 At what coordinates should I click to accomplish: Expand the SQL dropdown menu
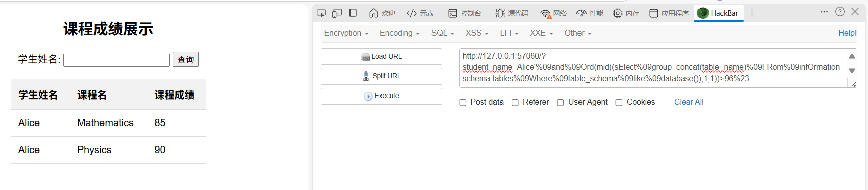tap(443, 33)
